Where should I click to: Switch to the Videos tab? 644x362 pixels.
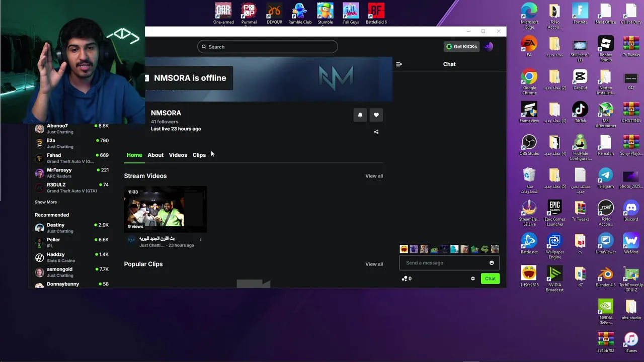178,155
